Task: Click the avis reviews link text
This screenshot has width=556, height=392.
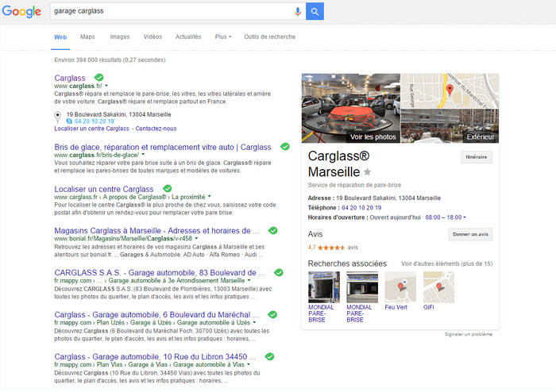Action: point(353,248)
